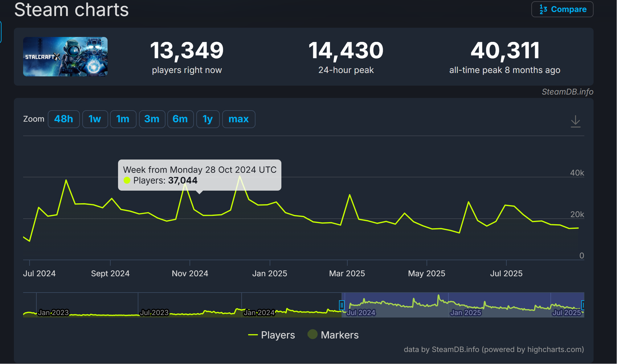This screenshot has height=364, width=617.
Task: Select the 1y zoom range
Action: (x=208, y=119)
